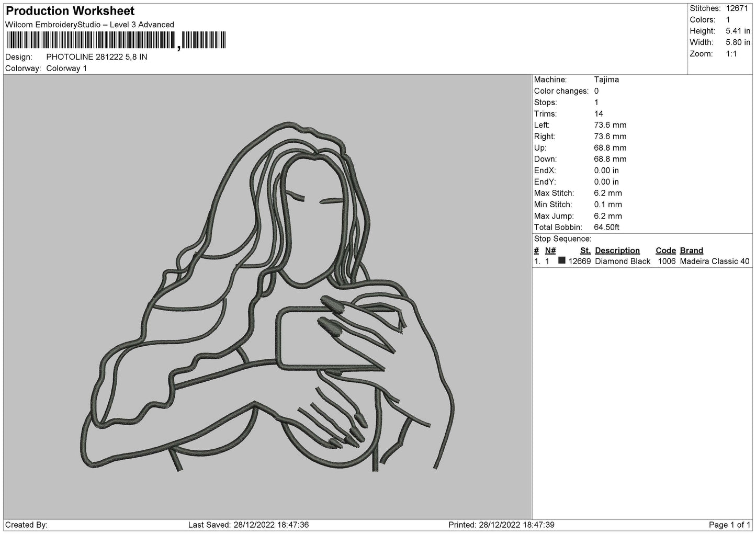Click the Right value 73.6 mm
756x534 pixels.
[610, 137]
